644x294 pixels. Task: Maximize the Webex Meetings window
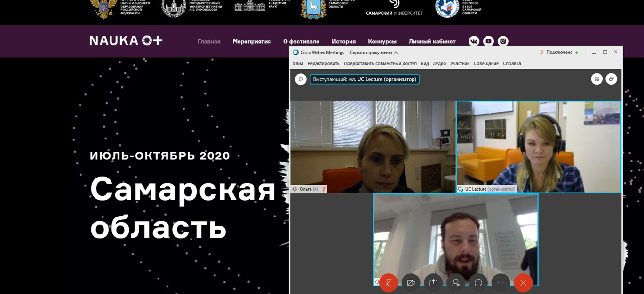[x=605, y=52]
